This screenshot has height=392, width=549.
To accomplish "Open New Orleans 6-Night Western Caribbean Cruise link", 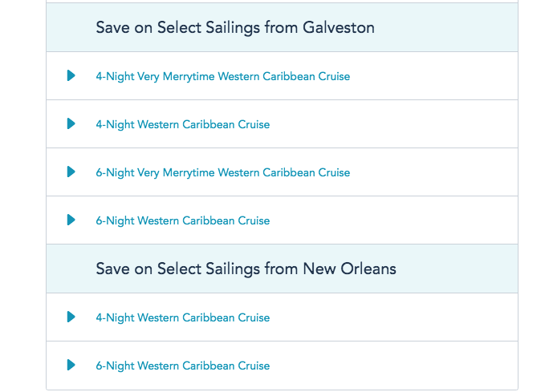I will coord(182,366).
